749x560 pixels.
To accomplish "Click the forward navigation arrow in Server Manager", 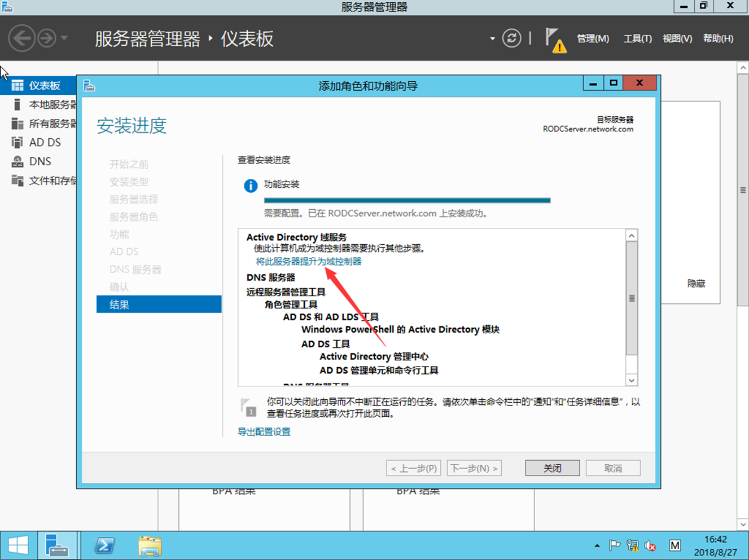I will coord(47,38).
